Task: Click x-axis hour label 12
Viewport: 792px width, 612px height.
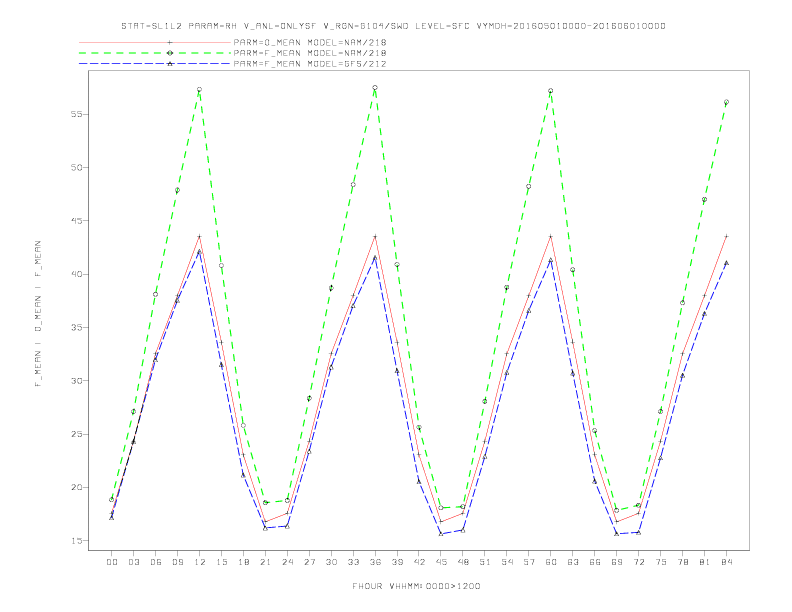Action: pyautogui.click(x=200, y=562)
